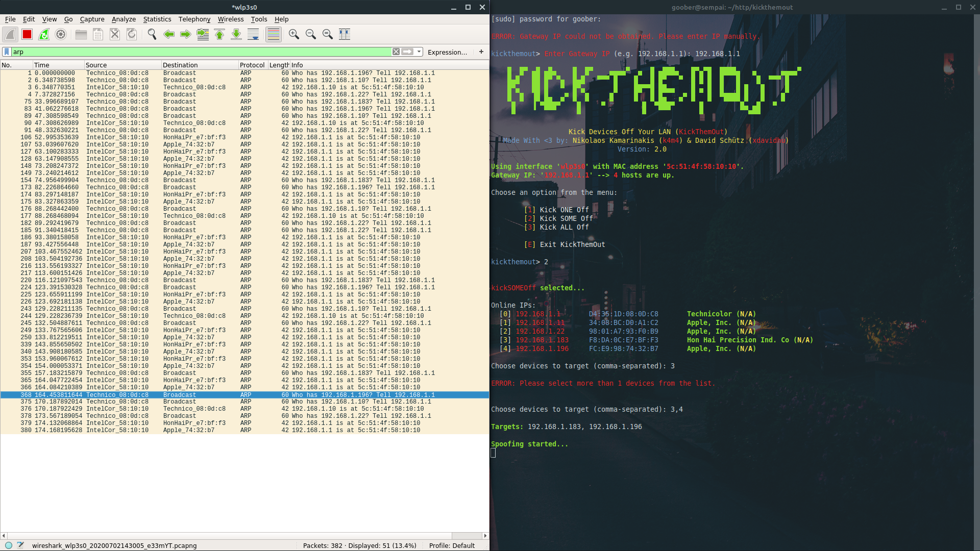Open the Statistics menu

[x=157, y=19]
